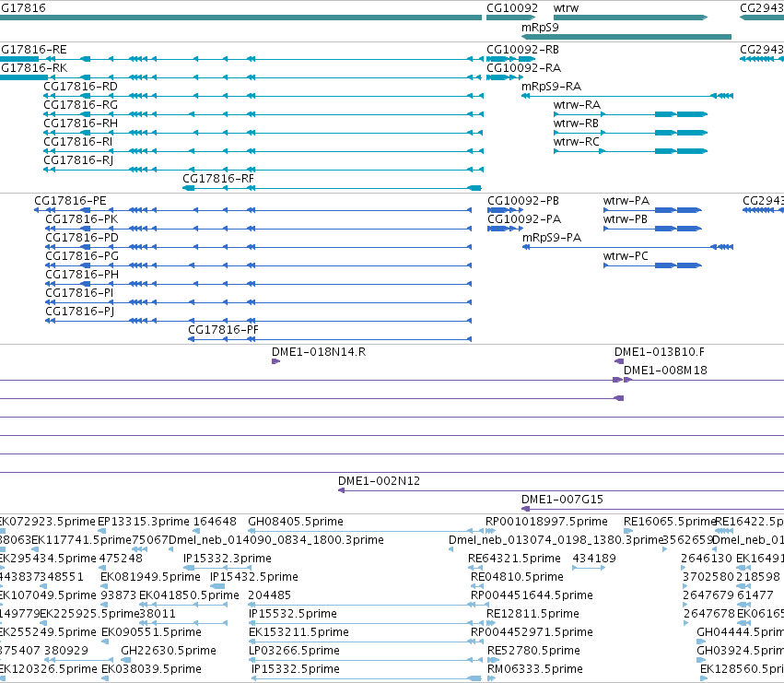Viewport: 784px width, 683px height.
Task: Select the CG17816-RD transcript label
Action: 80,87
